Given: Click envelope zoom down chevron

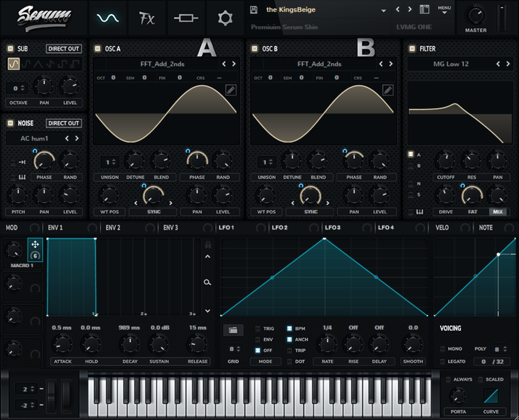Looking at the screenshot, I should tap(207, 311).
